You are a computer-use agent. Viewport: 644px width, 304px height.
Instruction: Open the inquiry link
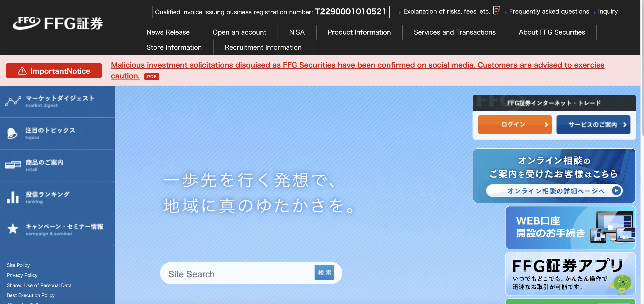[x=608, y=11]
